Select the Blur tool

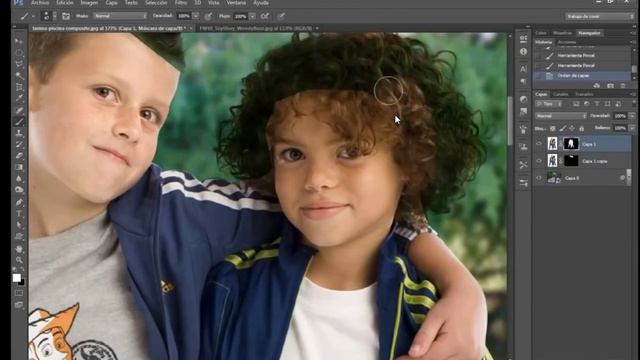19,179
